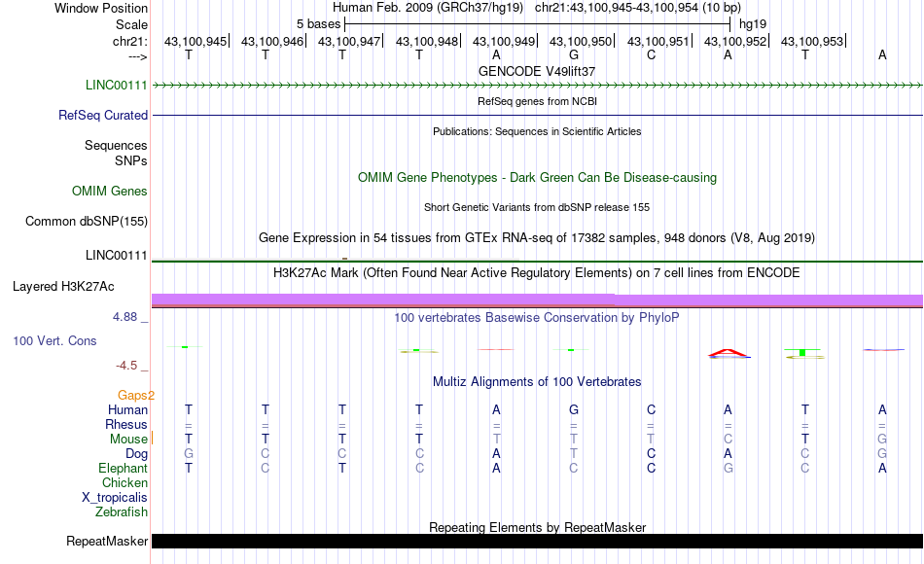Click the black RepeatMasker element bar

(x=537, y=541)
